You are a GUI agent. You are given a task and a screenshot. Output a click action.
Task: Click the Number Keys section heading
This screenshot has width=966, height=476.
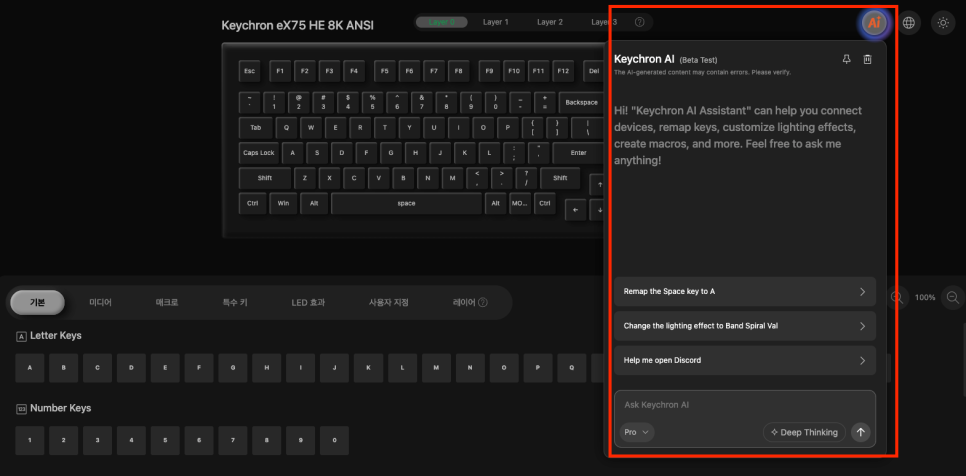click(x=60, y=408)
